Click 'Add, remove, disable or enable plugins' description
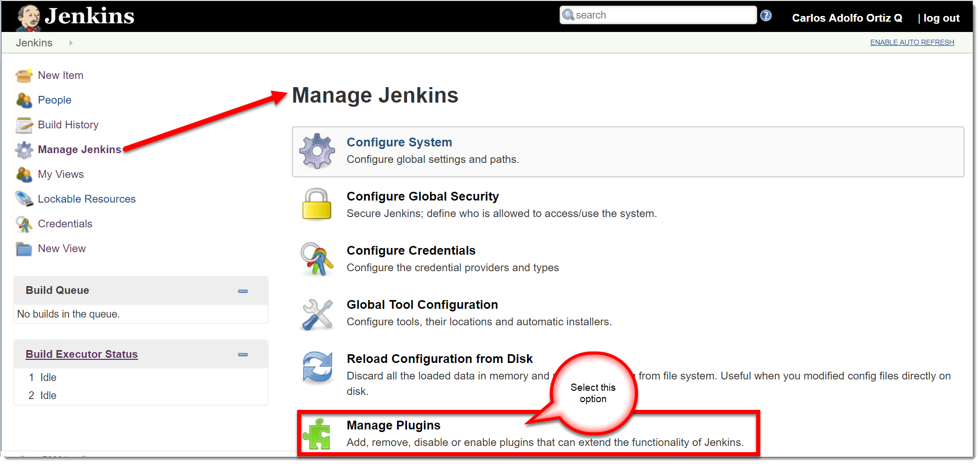This screenshot has height=464, width=980. (x=545, y=442)
